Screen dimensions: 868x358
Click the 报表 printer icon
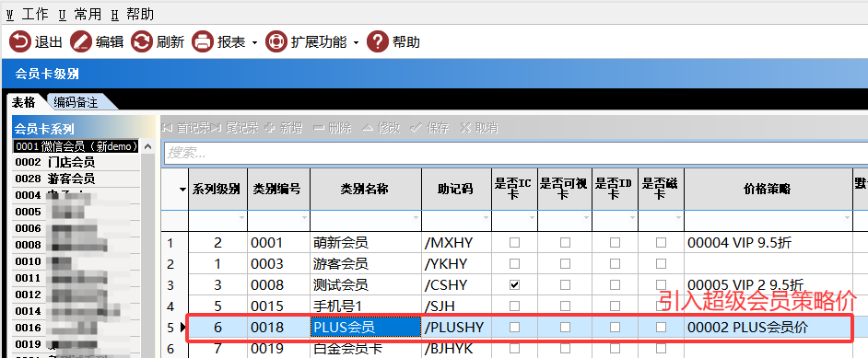tap(203, 42)
